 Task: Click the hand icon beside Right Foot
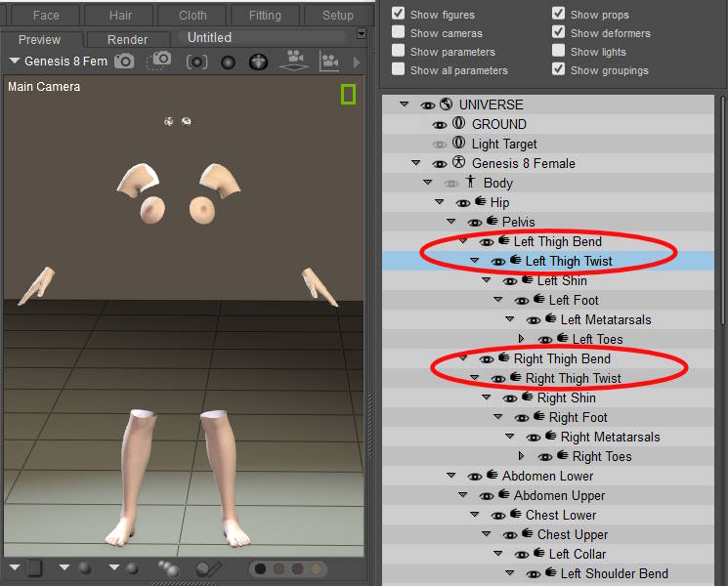tap(539, 416)
